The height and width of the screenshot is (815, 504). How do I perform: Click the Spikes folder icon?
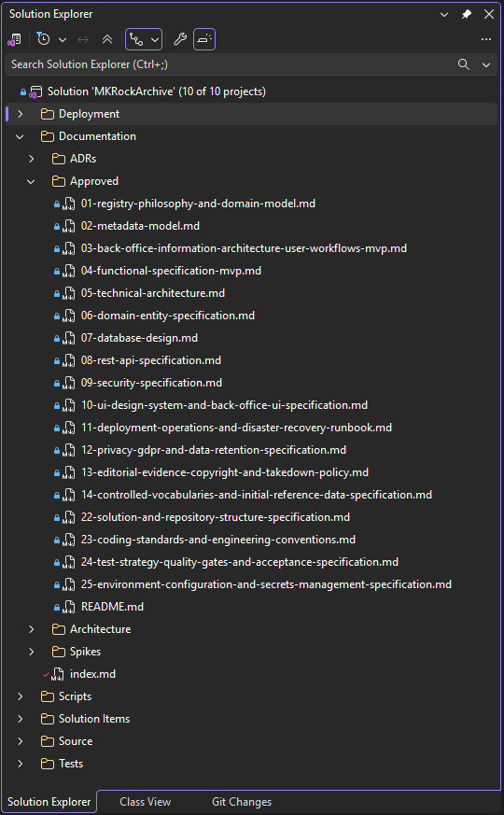[59, 652]
